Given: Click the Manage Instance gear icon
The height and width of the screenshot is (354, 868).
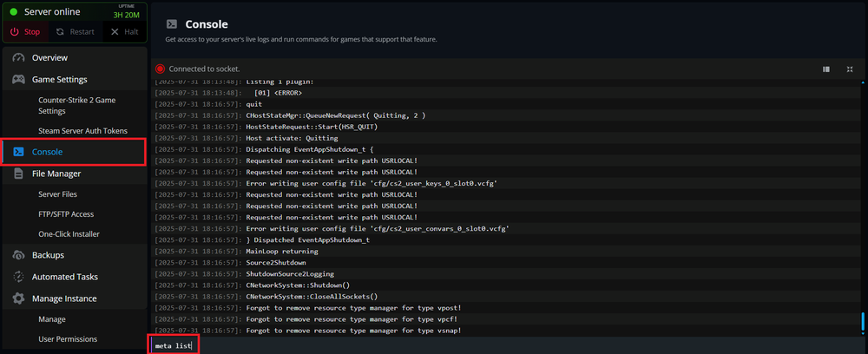Looking at the screenshot, I should [19, 298].
